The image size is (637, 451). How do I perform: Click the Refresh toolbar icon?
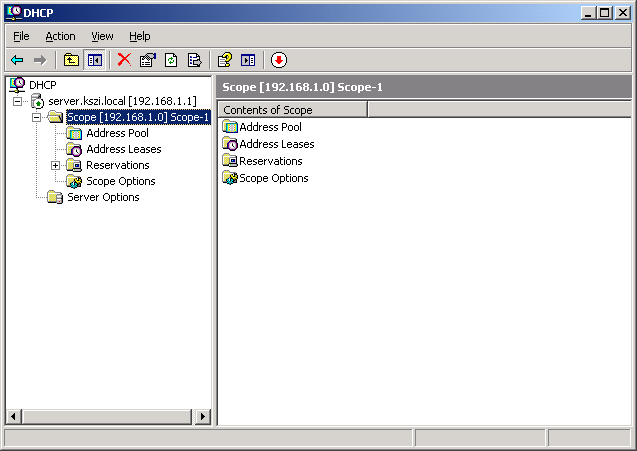171,61
